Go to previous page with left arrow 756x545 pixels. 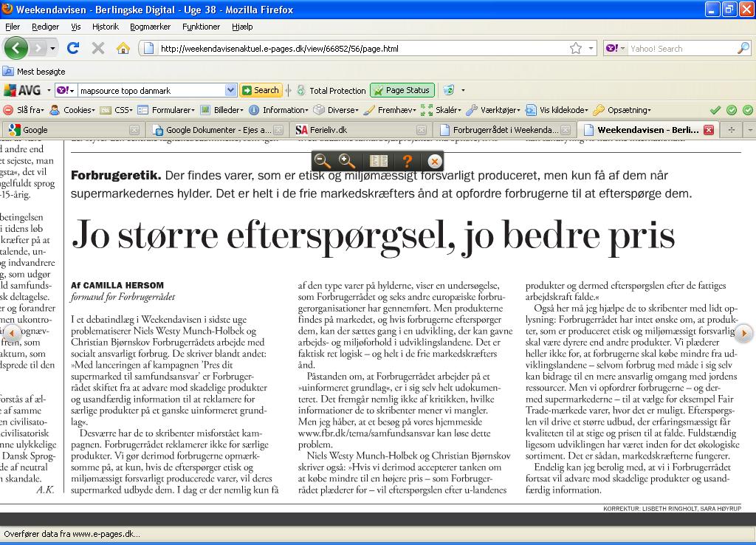(12, 333)
